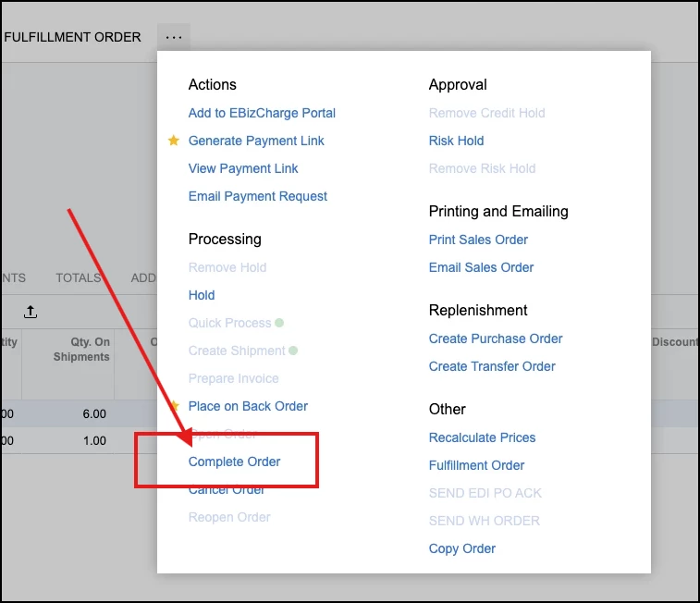The image size is (700, 603).
Task: Click the dimmed Prepare Invoice entry
Action: (x=233, y=378)
